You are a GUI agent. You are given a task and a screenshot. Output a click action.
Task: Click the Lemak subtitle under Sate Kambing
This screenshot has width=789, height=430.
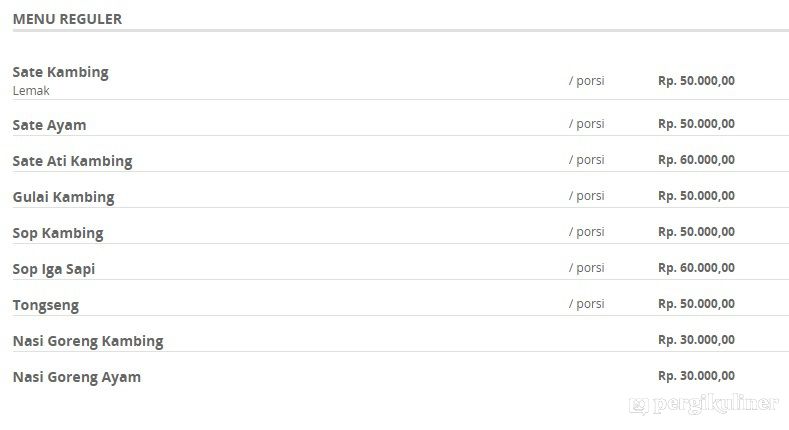(x=31, y=91)
